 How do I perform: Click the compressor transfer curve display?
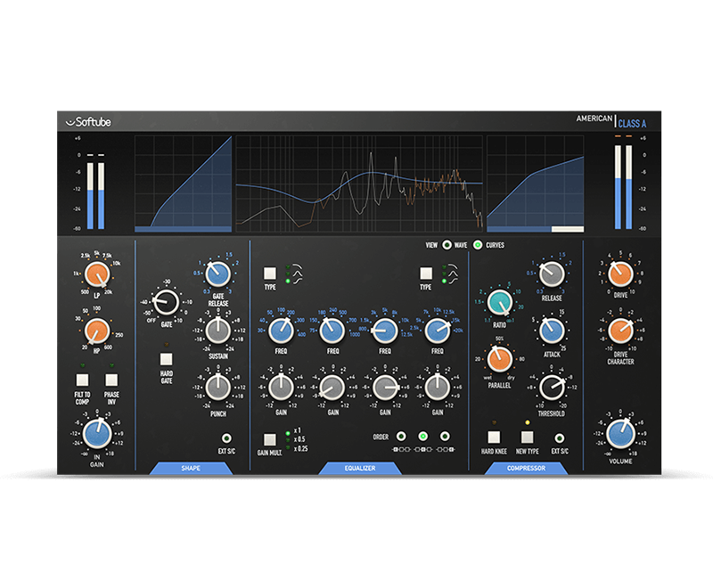(536, 184)
